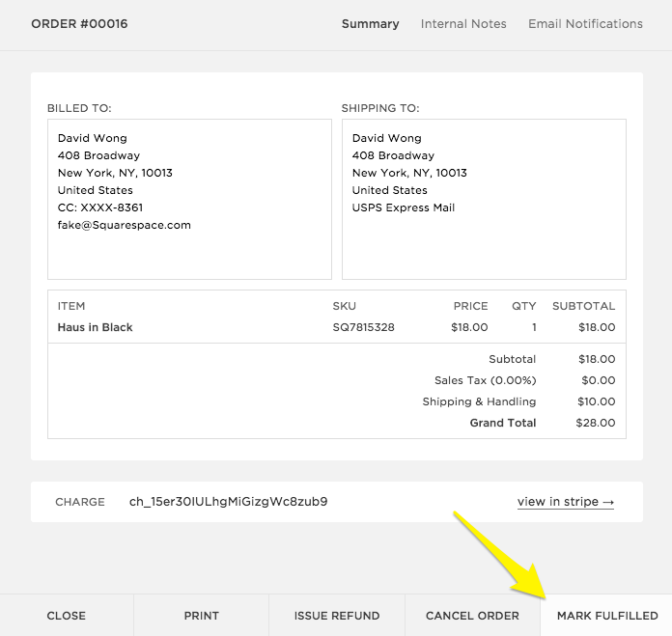672x636 pixels.
Task: Click the Shipping & Handling $10.00 amount
Action: [596, 401]
